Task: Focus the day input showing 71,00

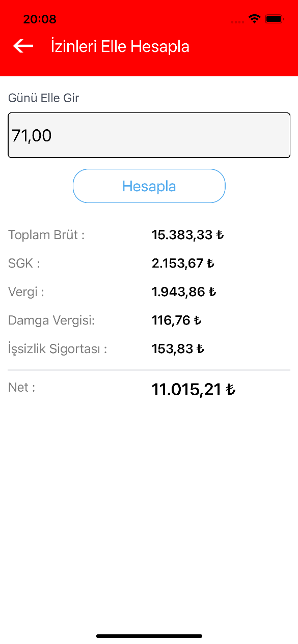Action: click(149, 135)
